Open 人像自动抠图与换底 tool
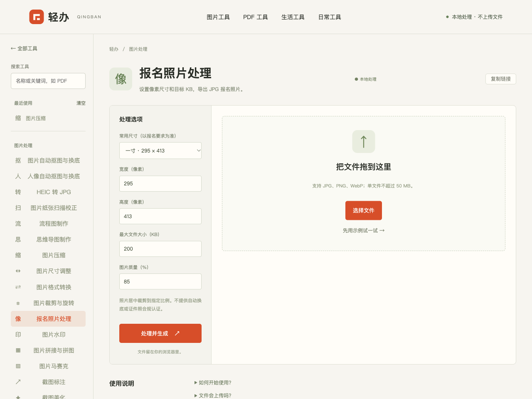This screenshot has width=532, height=399. point(48,176)
